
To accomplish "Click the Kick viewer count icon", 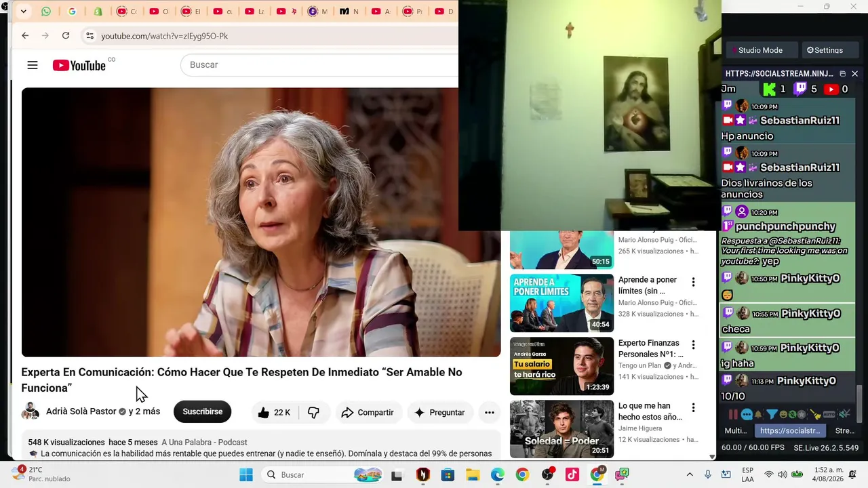I will tap(770, 89).
